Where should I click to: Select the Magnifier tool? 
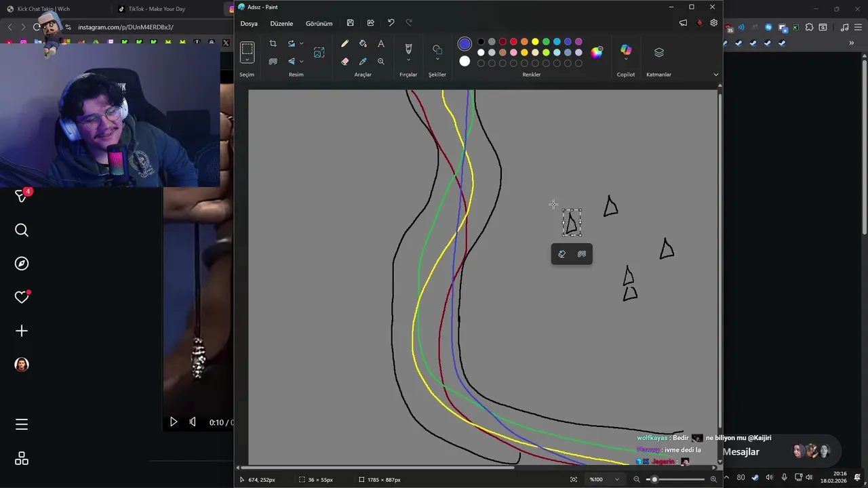pyautogui.click(x=381, y=61)
